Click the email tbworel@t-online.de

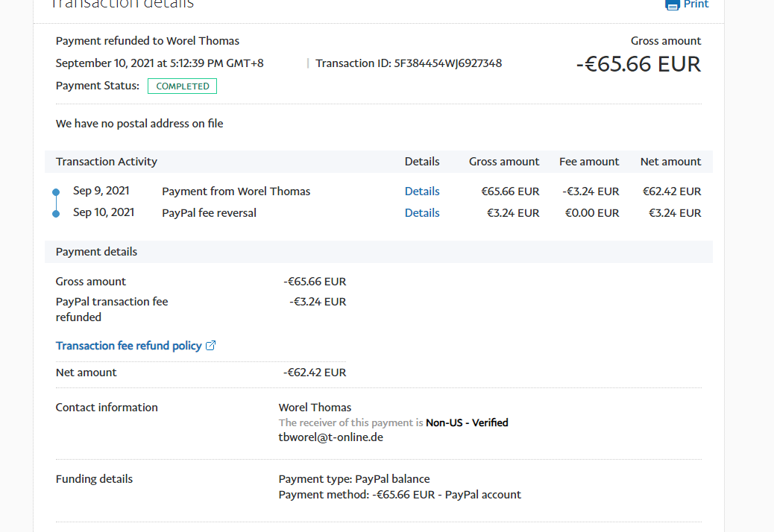tap(330, 437)
